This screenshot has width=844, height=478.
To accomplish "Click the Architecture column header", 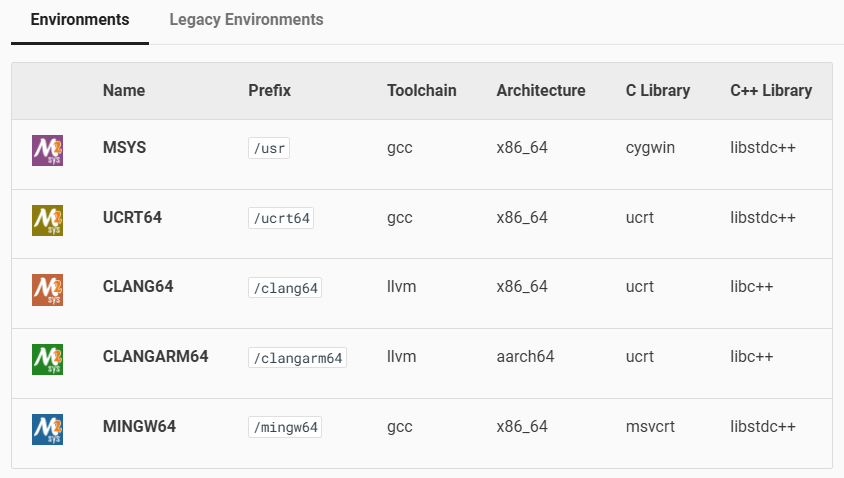I will pos(540,90).
